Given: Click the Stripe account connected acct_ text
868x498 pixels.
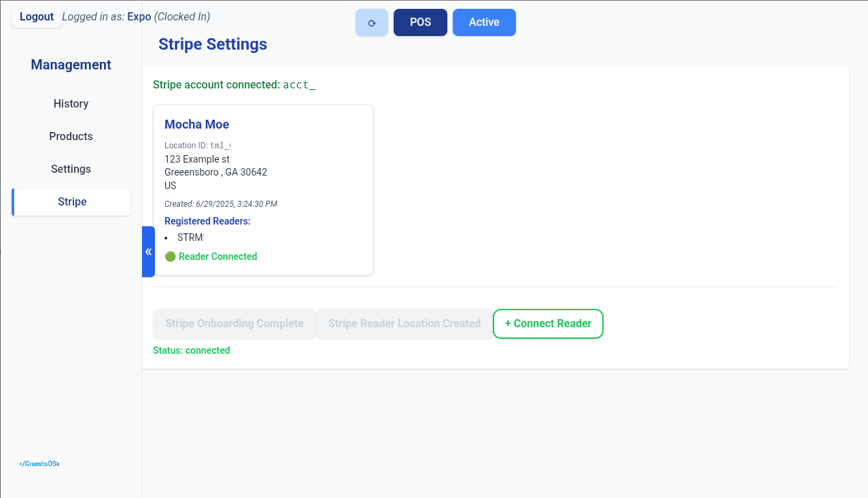Looking at the screenshot, I should click(x=235, y=85).
